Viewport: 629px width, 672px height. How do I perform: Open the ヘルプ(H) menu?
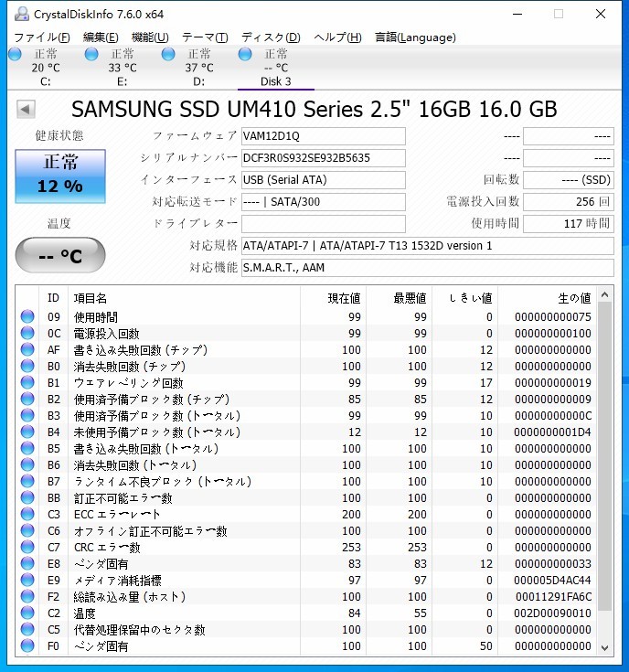[337, 37]
